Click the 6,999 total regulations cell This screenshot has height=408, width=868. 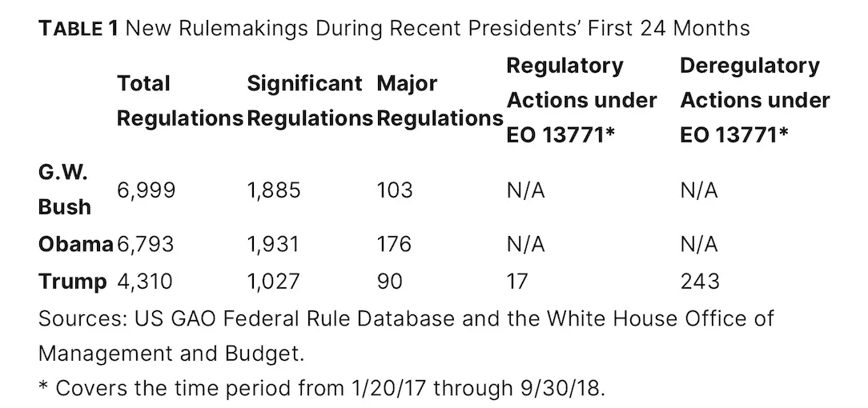point(146,190)
